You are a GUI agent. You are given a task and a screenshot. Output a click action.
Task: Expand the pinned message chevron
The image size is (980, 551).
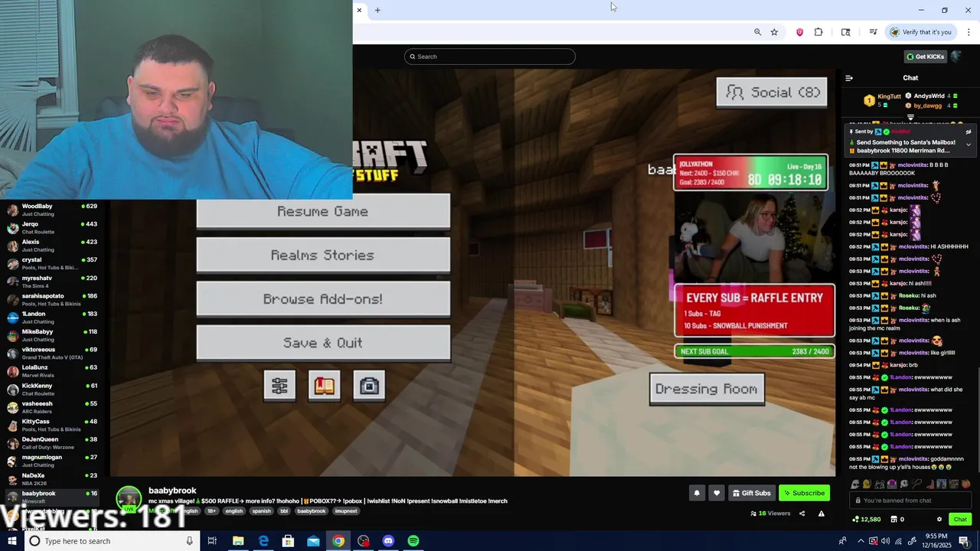[x=968, y=144]
